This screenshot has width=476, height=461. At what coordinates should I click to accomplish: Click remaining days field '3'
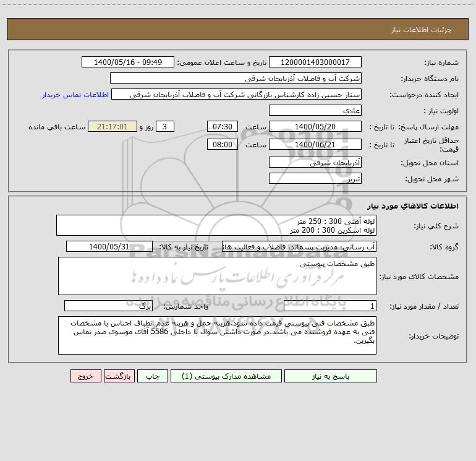165,126
